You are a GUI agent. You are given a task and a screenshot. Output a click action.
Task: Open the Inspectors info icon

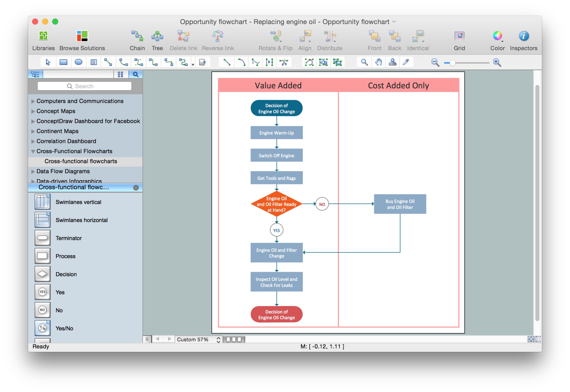(x=523, y=36)
